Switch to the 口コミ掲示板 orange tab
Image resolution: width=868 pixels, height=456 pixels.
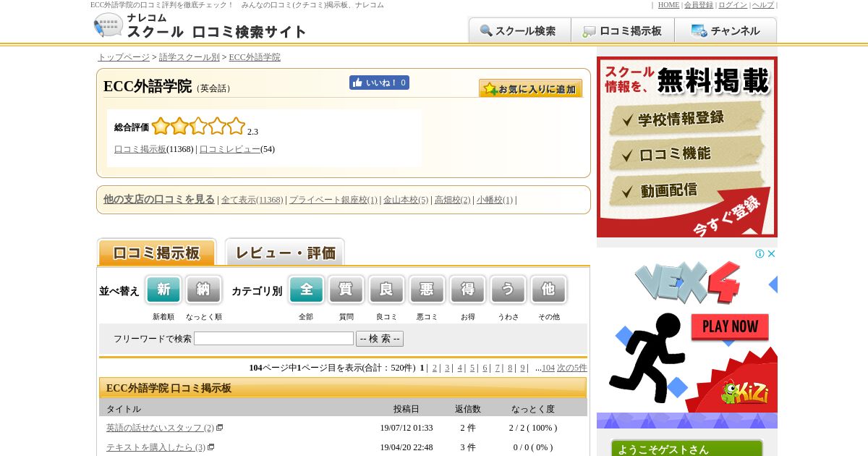point(156,252)
